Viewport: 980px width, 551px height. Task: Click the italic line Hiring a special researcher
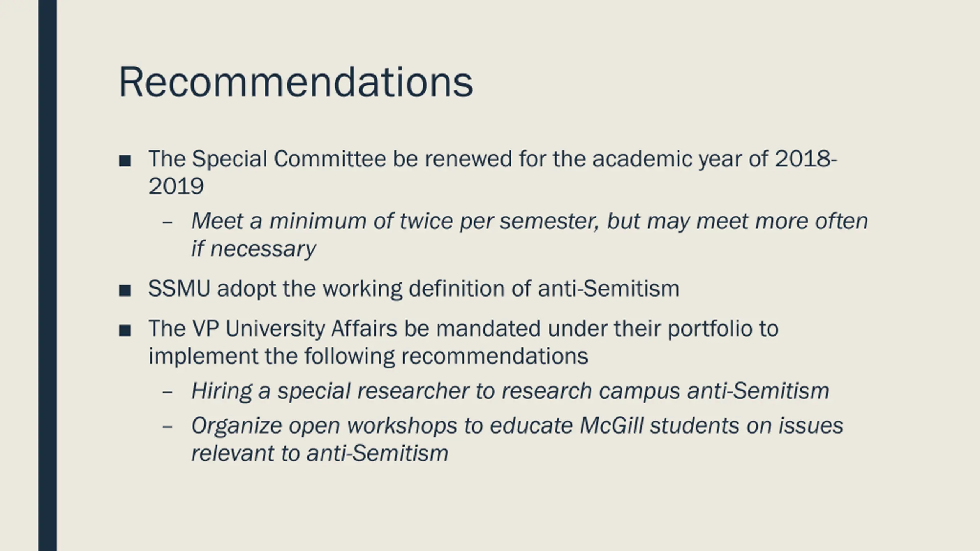510,391
